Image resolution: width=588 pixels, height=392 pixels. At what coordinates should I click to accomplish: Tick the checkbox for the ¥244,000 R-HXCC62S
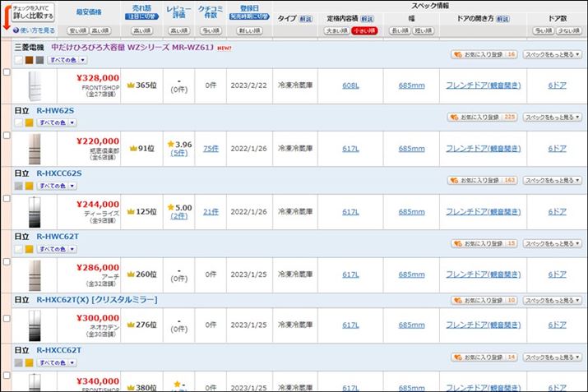(x=7, y=199)
